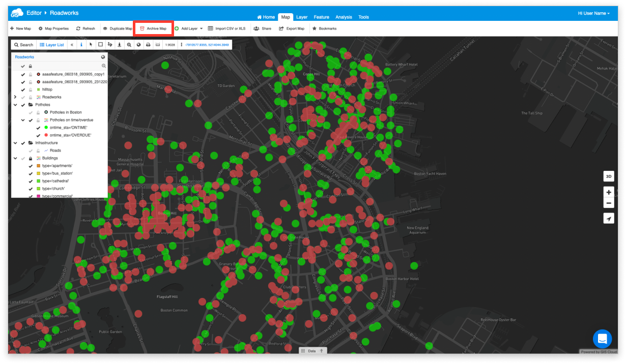Switch to the Analysis menu
This screenshot has height=364, width=626.
(x=344, y=17)
